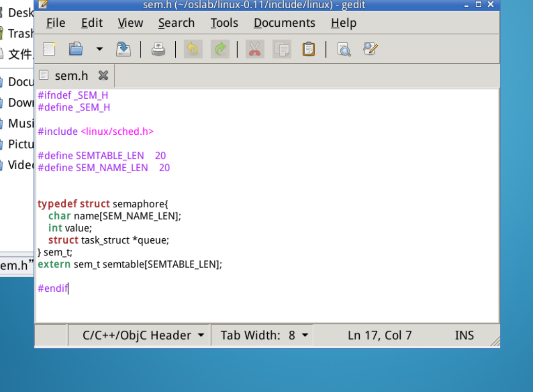Screen dimensions: 533x392
Task: Create a new document with the New icon
Action: coord(49,49)
